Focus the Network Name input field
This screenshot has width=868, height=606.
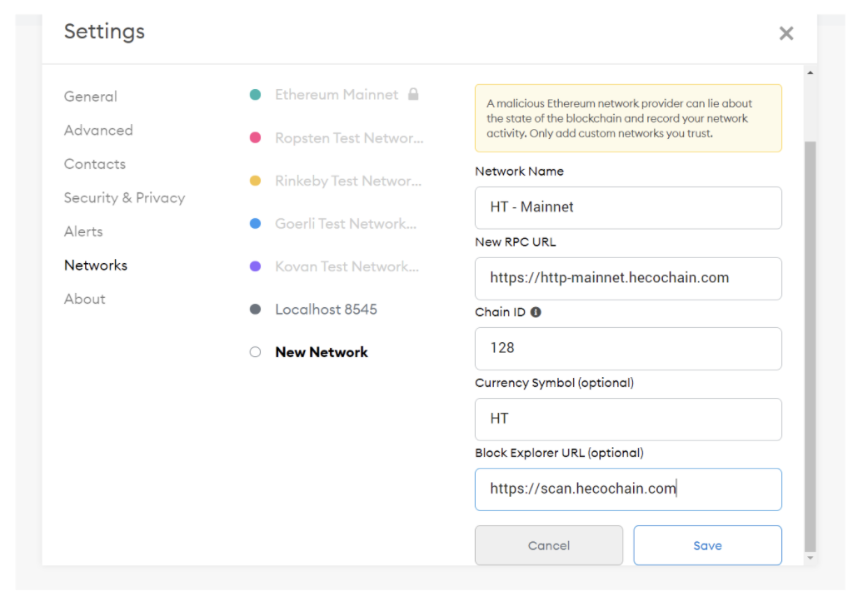[x=628, y=207]
